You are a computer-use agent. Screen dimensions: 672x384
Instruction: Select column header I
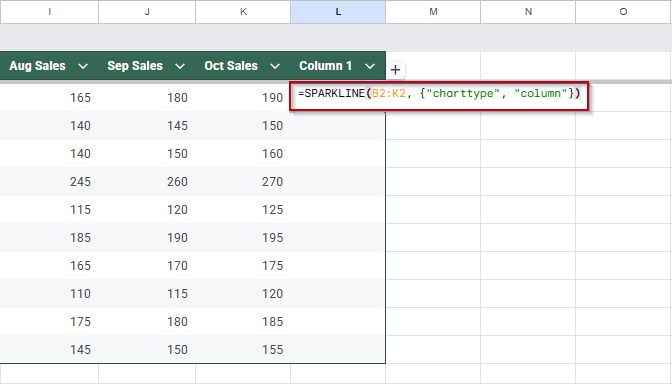tap(49, 12)
